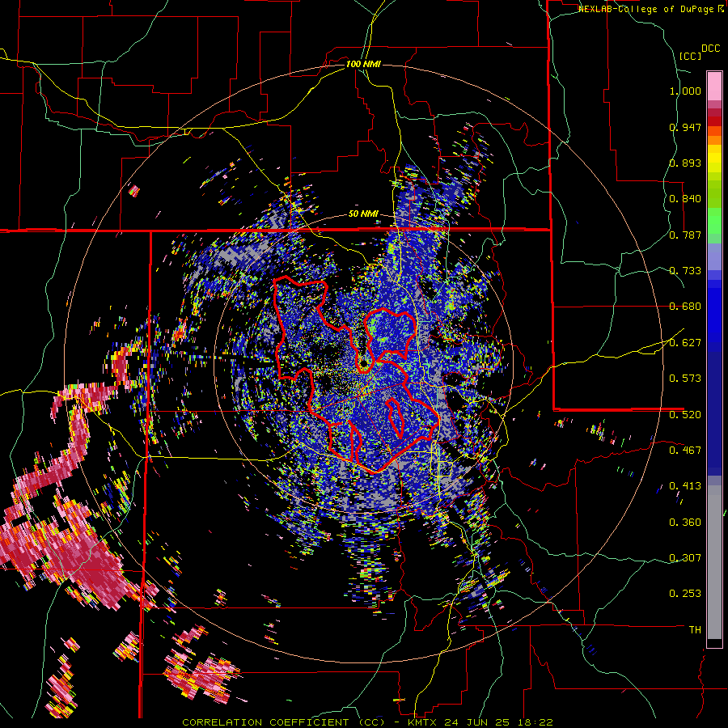Click the 0.360 scale value
Screen dimensions: 728x728
coord(685,523)
